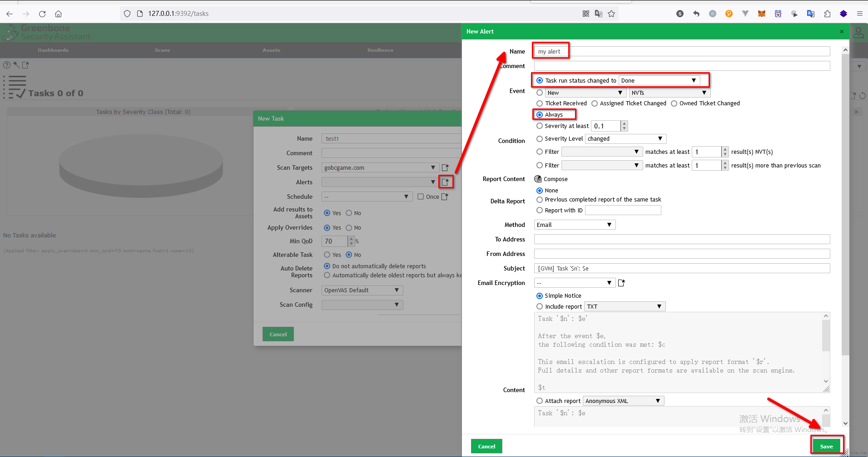Open the Scans menu

pyautogui.click(x=162, y=50)
